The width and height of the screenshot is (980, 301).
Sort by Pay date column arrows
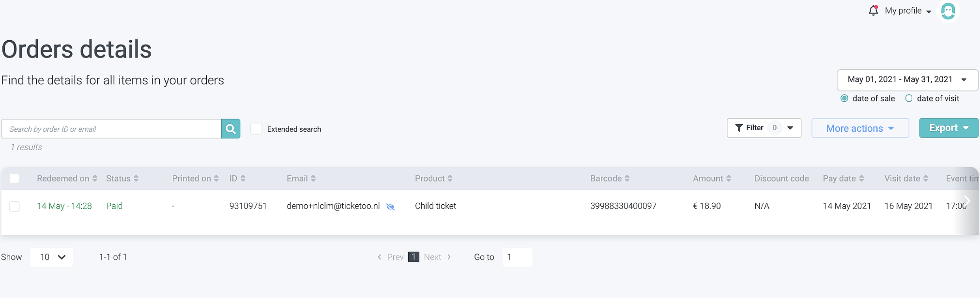tap(861, 179)
